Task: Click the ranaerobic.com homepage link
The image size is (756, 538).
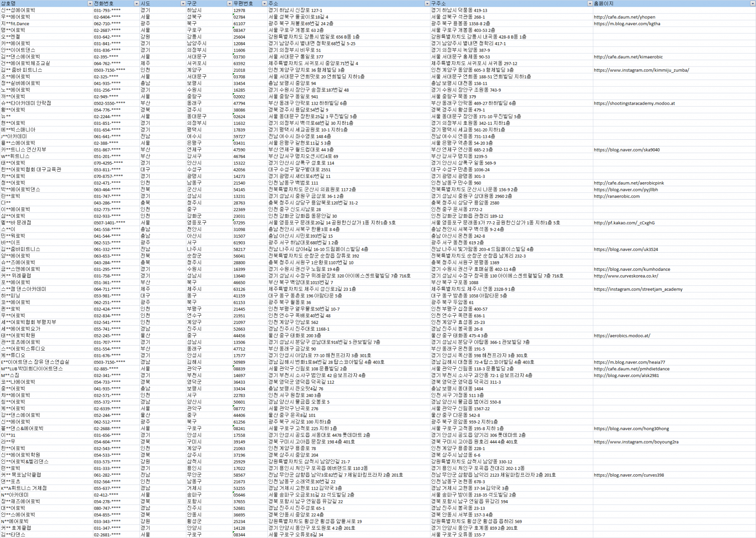Action: tap(617, 196)
